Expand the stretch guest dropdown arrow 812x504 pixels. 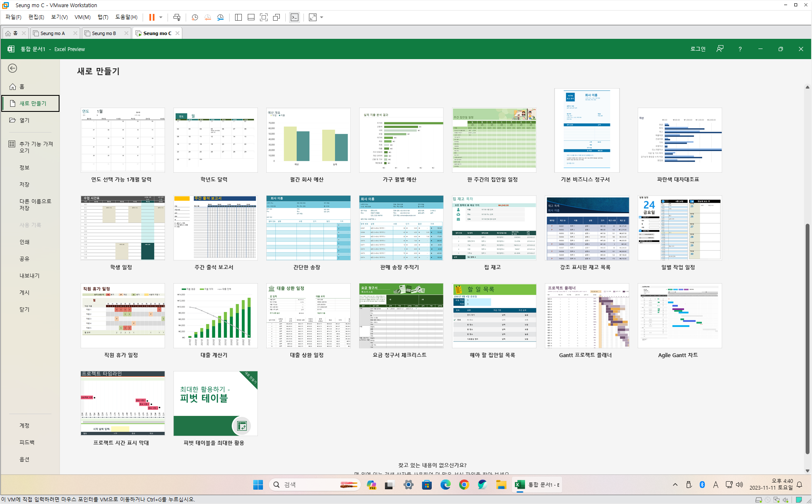coord(322,17)
